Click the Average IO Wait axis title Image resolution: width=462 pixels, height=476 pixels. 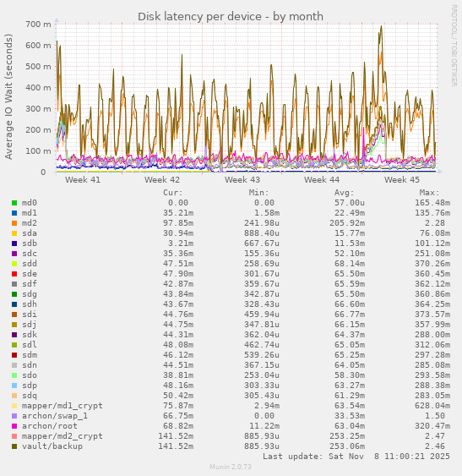point(8,96)
